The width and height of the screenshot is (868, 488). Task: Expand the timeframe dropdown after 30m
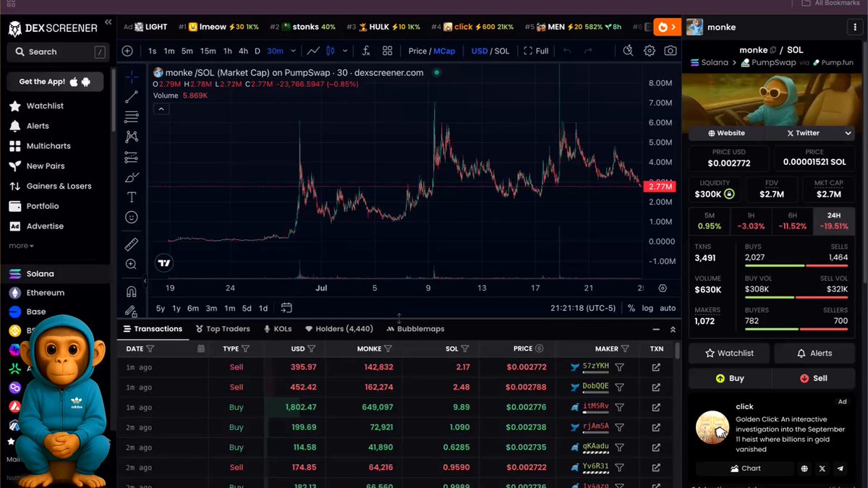[293, 51]
